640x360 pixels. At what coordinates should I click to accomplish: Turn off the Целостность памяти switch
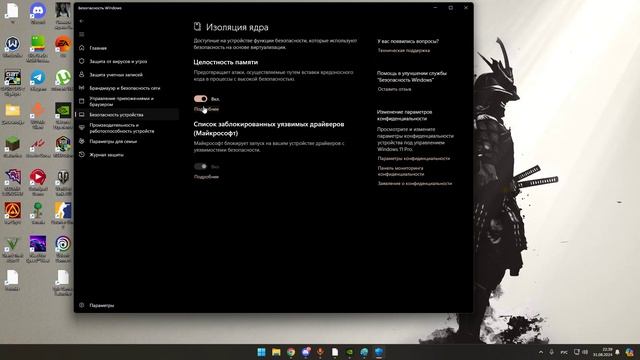(x=200, y=99)
